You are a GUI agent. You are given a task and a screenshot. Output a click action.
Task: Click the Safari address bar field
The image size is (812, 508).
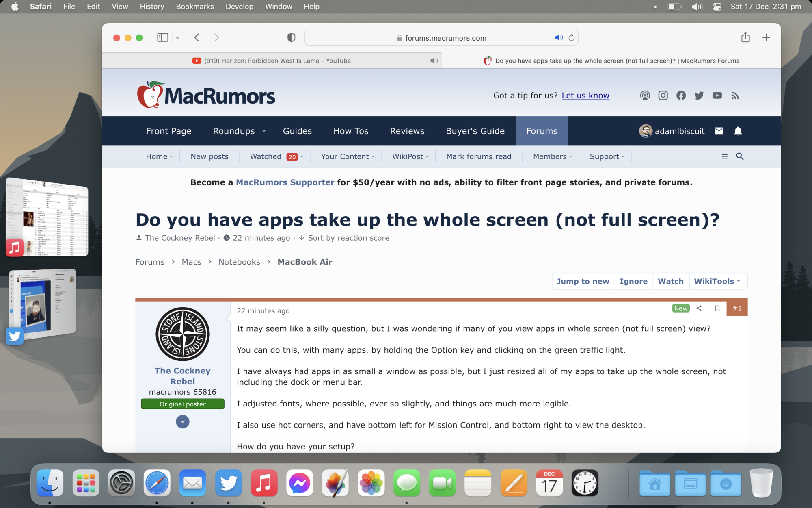click(445, 38)
